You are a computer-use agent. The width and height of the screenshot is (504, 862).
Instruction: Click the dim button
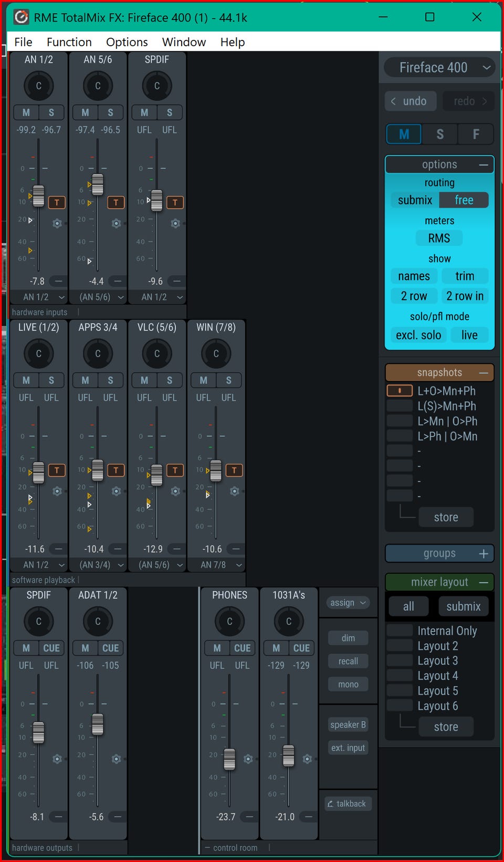(x=348, y=638)
